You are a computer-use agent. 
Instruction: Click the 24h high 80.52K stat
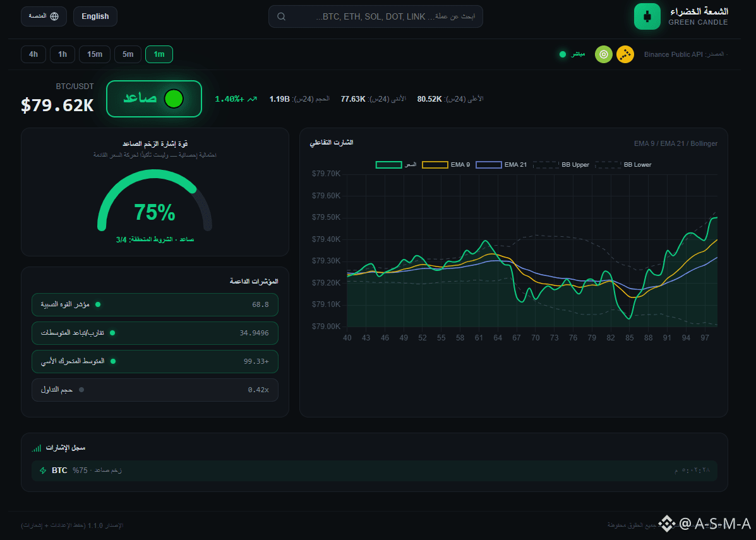pos(450,99)
